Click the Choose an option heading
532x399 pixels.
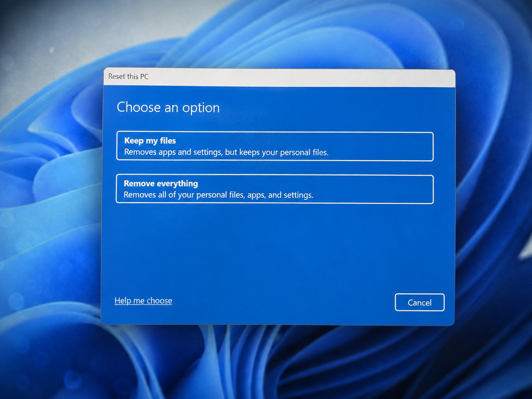[168, 107]
